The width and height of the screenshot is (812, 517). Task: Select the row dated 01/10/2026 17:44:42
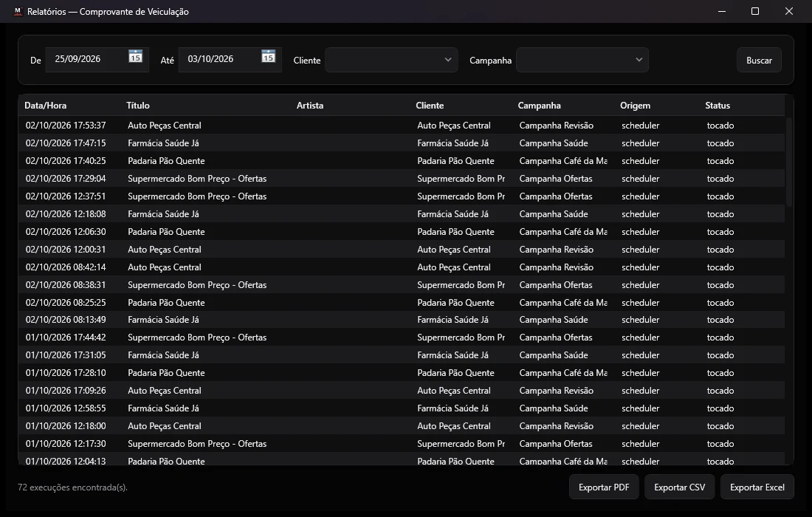pyautogui.click(x=402, y=338)
